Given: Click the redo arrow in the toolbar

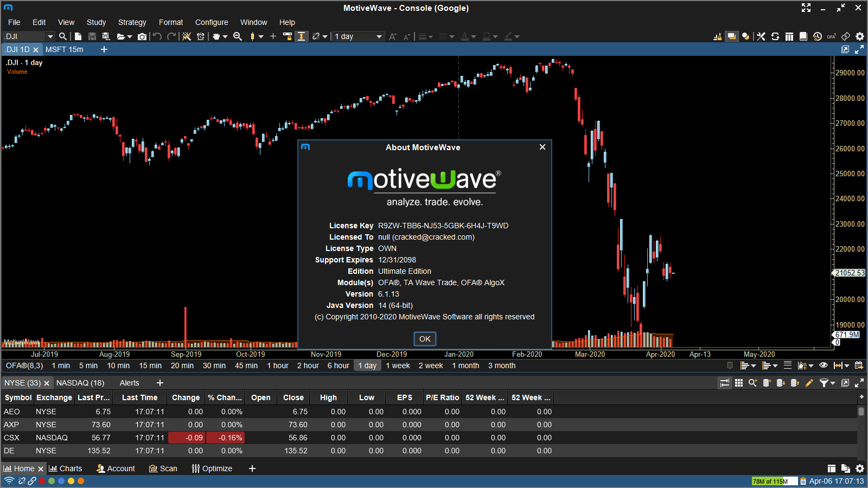Looking at the screenshot, I should click(171, 36).
